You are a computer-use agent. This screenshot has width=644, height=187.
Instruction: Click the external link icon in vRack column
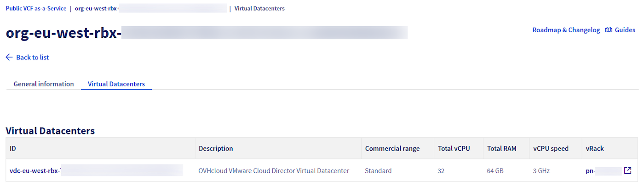[x=627, y=170]
